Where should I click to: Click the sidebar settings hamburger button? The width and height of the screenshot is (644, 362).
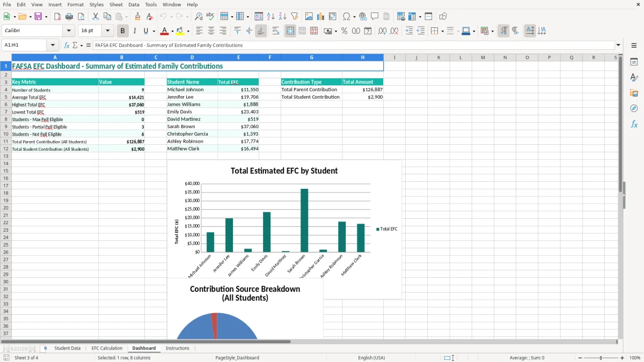click(x=634, y=46)
